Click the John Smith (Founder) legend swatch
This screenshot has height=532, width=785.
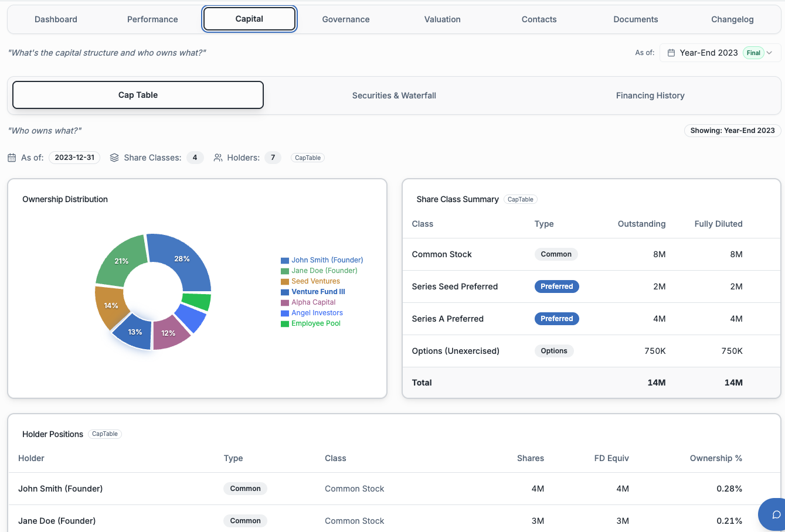click(285, 260)
